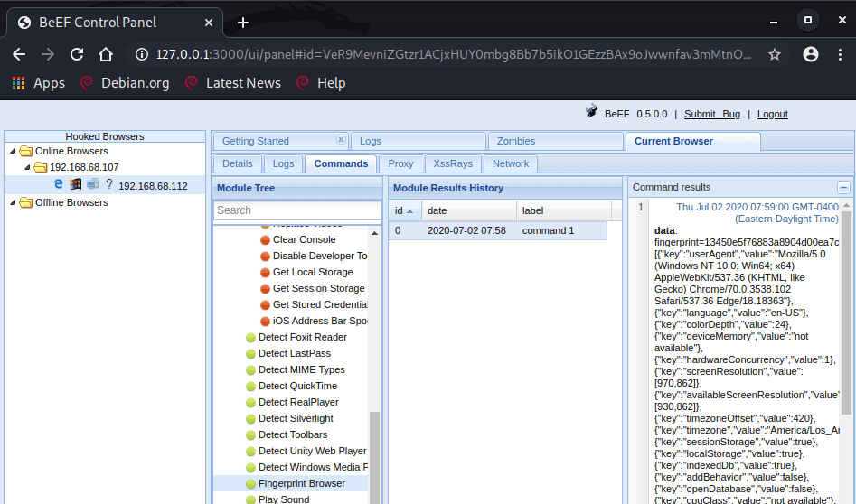856x504 pixels.
Task: Collapse the Command results panel
Action: 843,187
